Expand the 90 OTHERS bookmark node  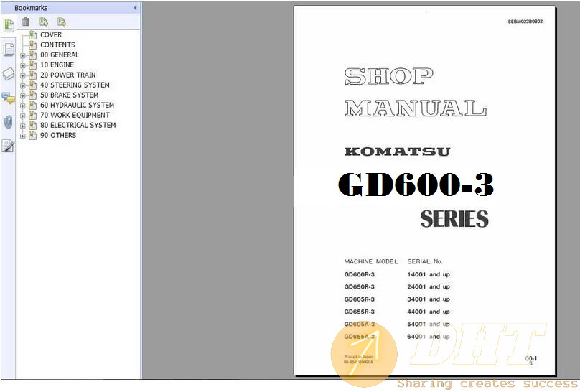pos(22,136)
